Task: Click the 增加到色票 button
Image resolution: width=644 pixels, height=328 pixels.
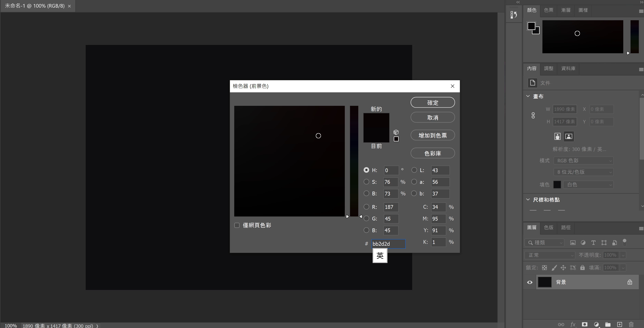Action: (x=433, y=135)
